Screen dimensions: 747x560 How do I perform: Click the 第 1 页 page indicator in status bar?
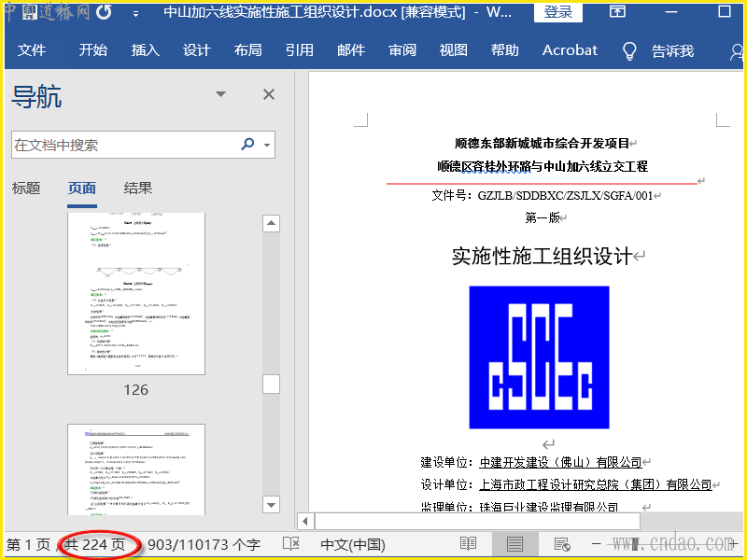[x=28, y=544]
